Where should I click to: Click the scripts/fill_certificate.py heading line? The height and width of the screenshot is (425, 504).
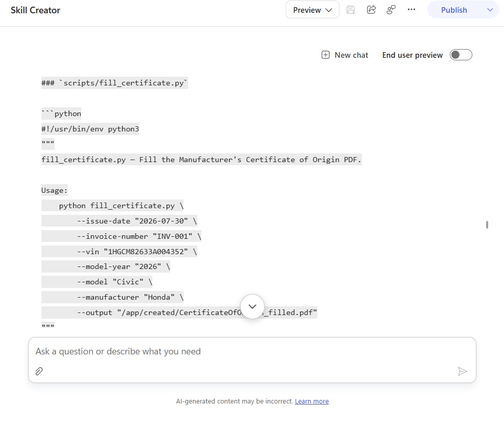(x=114, y=83)
